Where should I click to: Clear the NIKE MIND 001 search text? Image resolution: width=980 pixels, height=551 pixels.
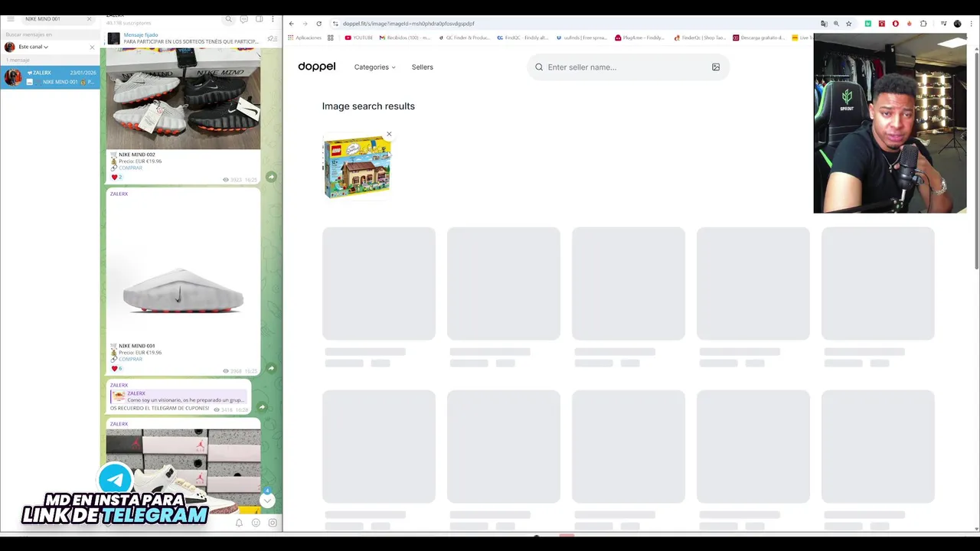tap(89, 18)
